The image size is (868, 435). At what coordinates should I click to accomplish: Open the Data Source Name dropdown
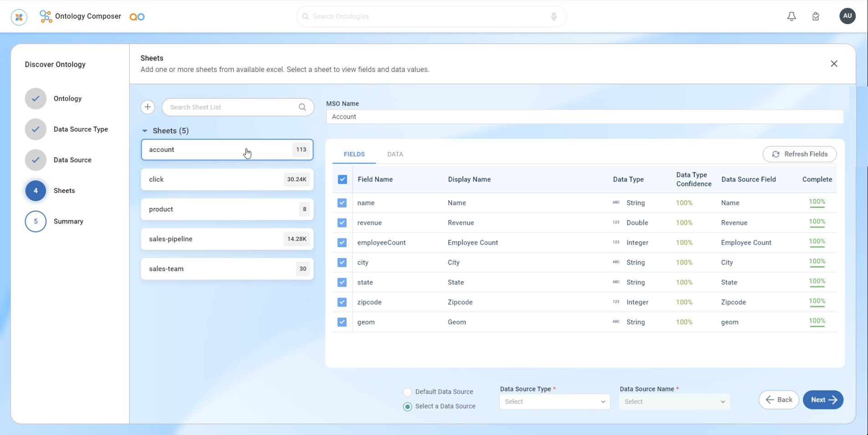[x=674, y=402]
